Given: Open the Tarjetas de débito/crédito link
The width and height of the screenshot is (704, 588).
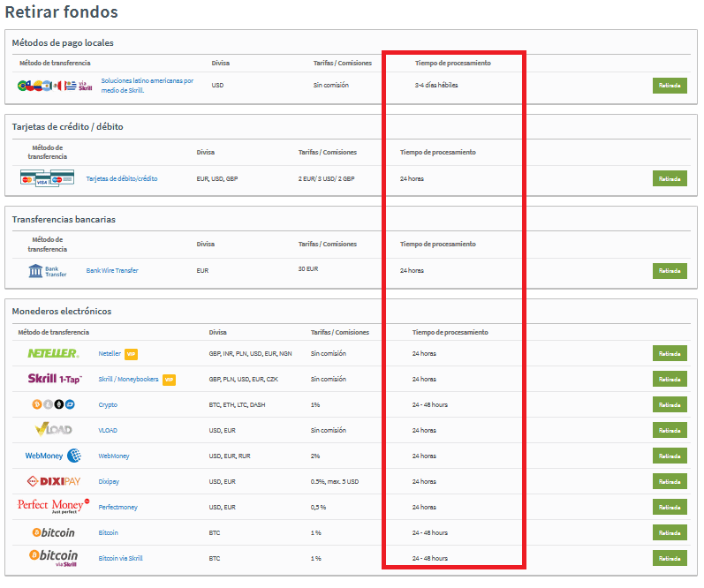Looking at the screenshot, I should click(122, 178).
